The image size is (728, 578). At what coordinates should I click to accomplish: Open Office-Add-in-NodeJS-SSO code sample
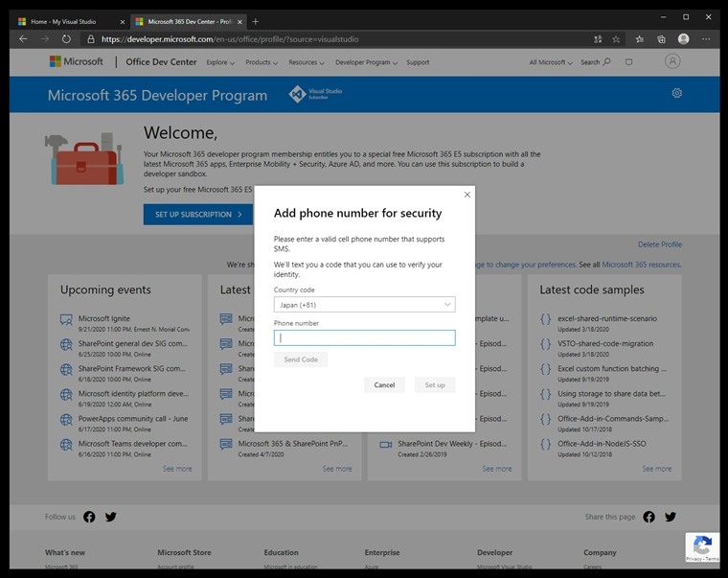coord(602,444)
